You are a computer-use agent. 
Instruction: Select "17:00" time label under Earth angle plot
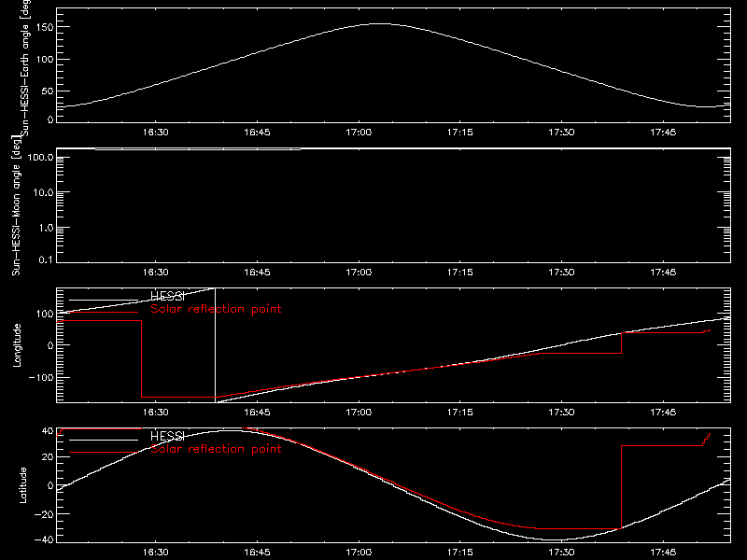[x=359, y=133]
